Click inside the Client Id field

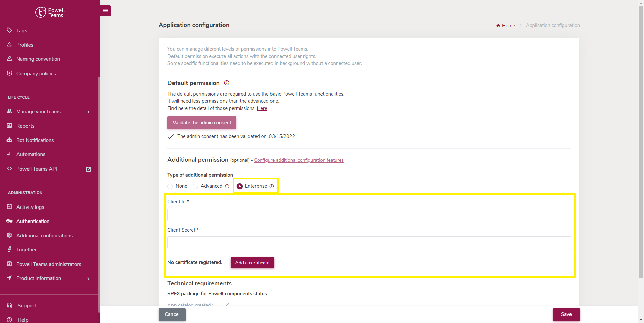click(368, 215)
